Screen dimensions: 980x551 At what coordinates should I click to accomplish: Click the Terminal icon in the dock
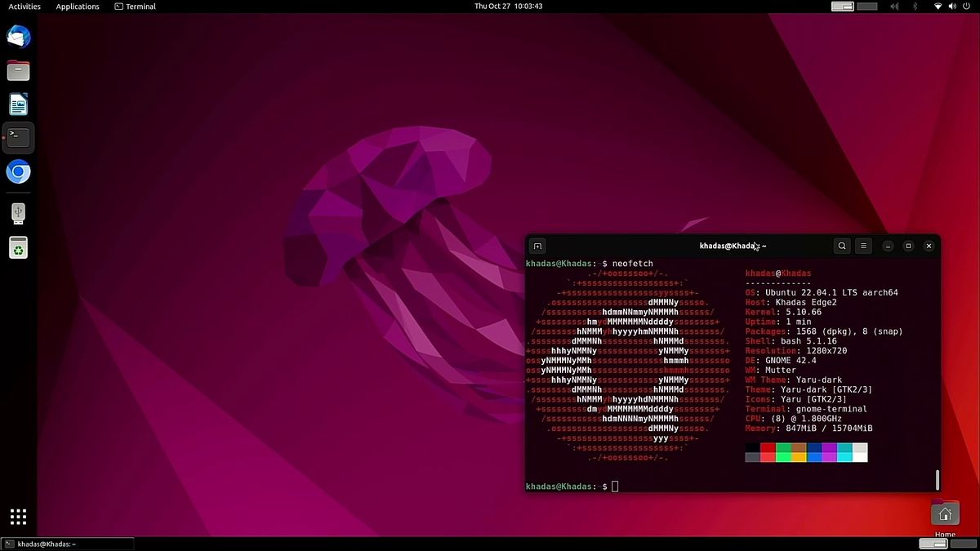[x=18, y=138]
